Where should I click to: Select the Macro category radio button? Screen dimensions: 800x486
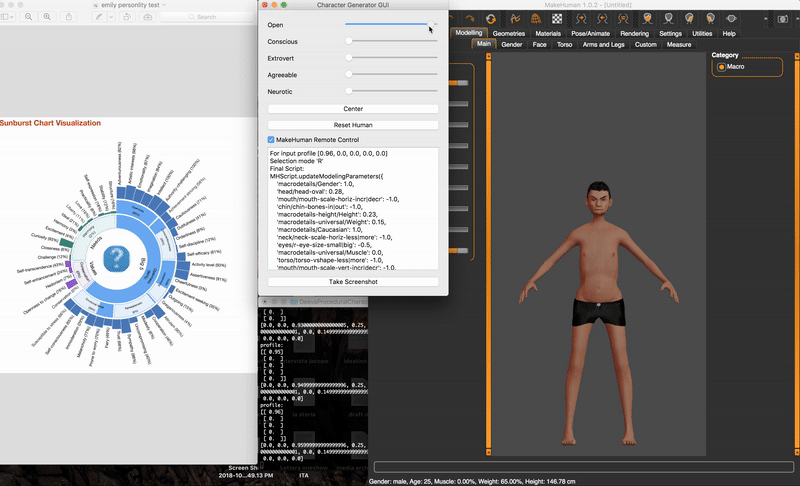[x=721, y=67]
